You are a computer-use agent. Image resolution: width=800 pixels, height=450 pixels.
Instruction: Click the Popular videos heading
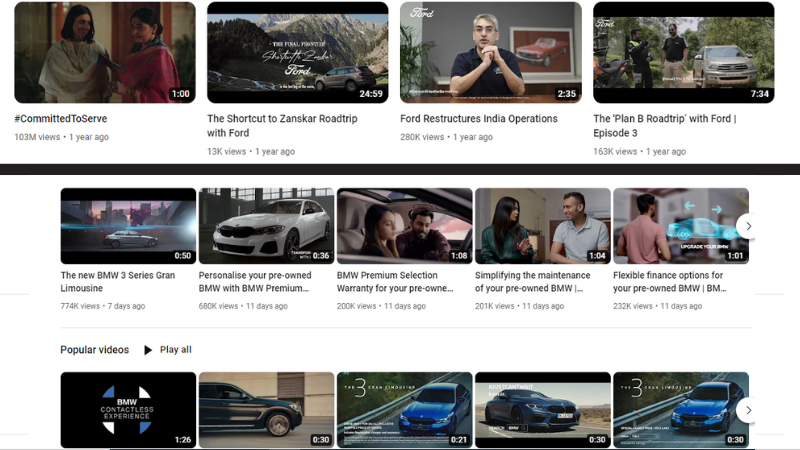94,349
